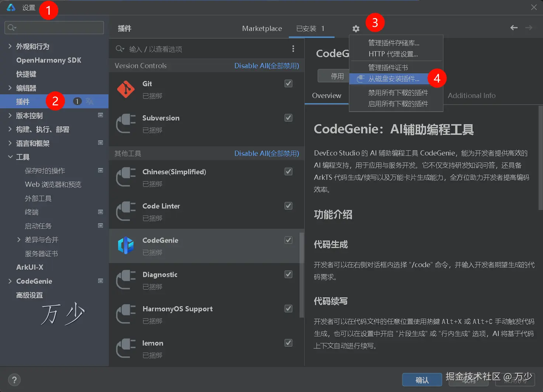Click the Chinese(Simplified) plugin icon
This screenshot has height=392, width=543.
point(126,177)
